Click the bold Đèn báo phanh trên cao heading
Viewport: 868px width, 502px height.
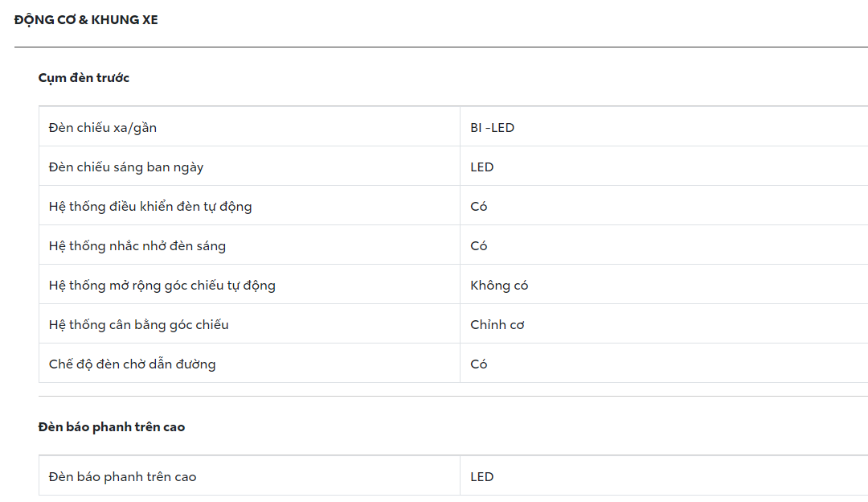coord(111,427)
